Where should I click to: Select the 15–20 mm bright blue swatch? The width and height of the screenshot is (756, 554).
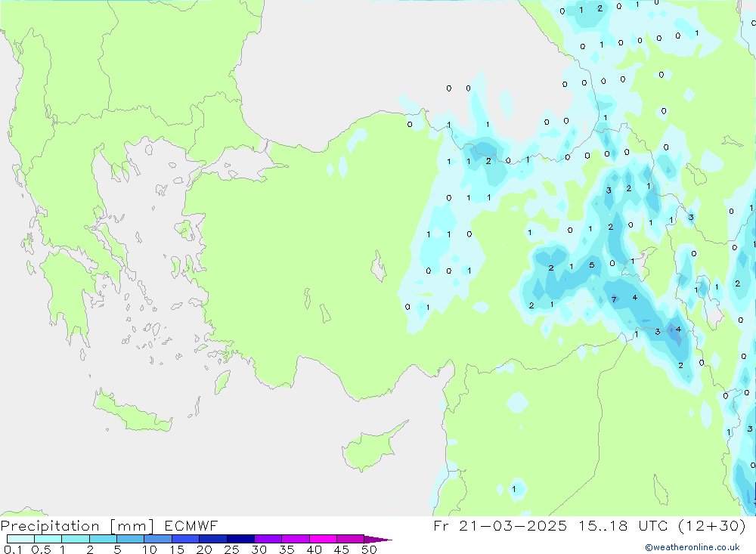(x=185, y=539)
